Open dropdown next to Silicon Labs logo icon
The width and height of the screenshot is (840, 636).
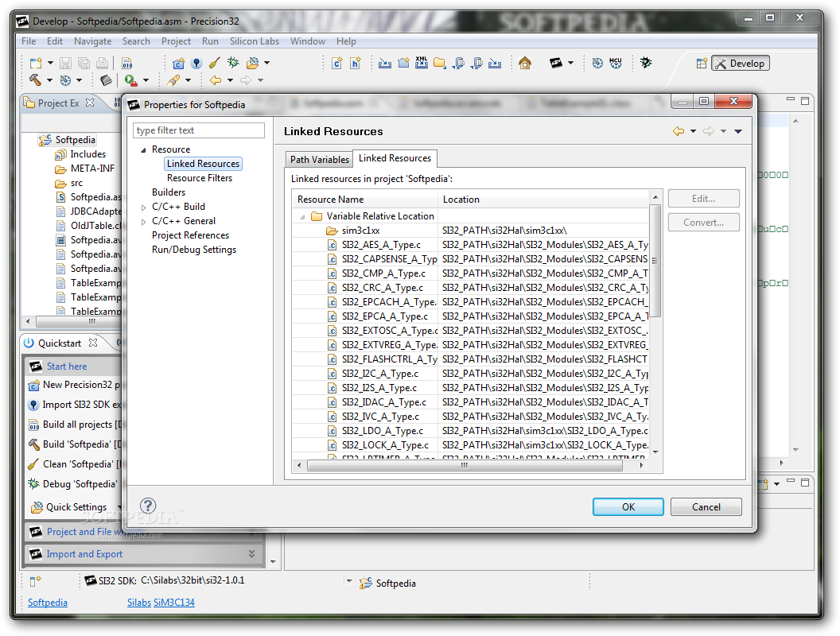click(x=570, y=63)
